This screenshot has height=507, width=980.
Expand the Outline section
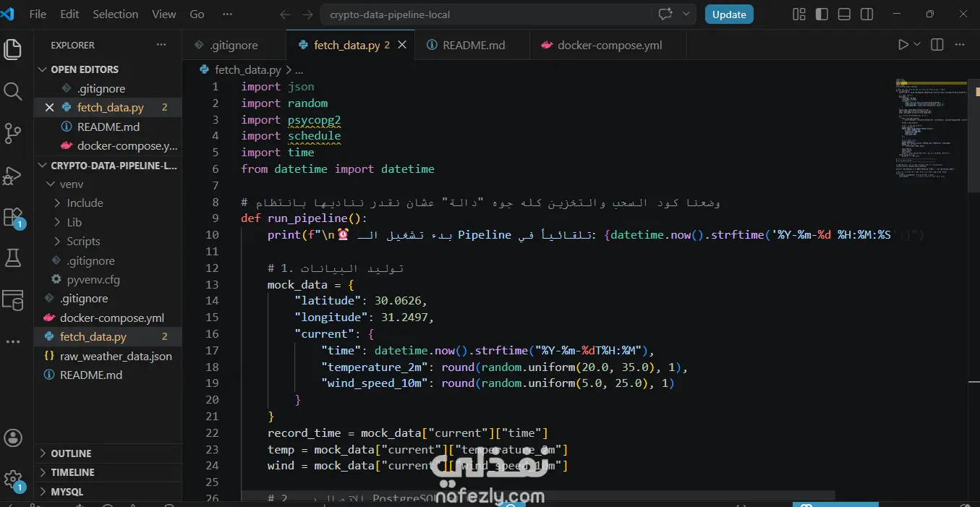click(108, 453)
